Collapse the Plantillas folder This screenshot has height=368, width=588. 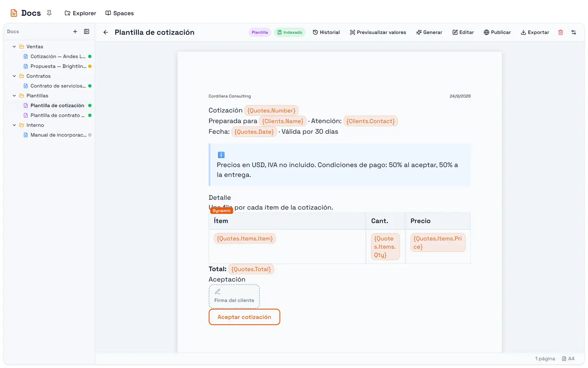point(14,96)
